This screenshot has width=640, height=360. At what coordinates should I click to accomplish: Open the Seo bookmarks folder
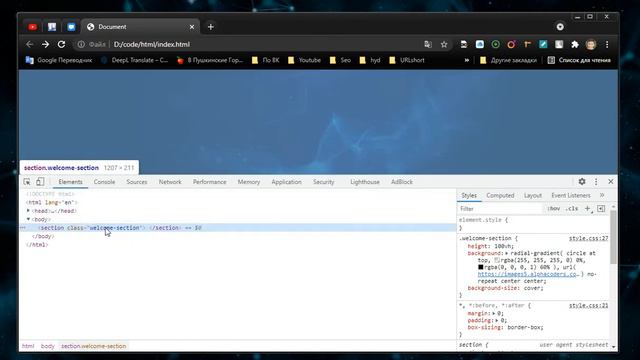coord(340,60)
